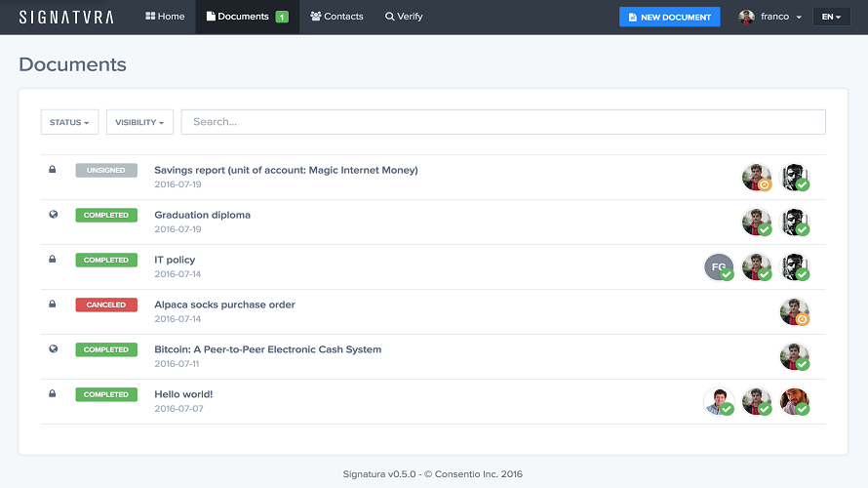Image resolution: width=868 pixels, height=488 pixels.
Task: Open the Contacts section
Action: (336, 17)
